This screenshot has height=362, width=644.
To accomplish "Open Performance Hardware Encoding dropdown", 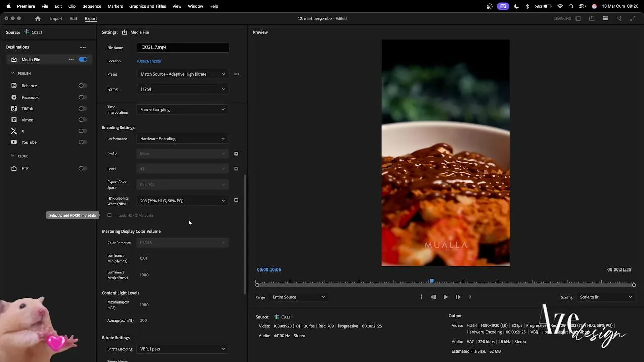I will click(183, 139).
